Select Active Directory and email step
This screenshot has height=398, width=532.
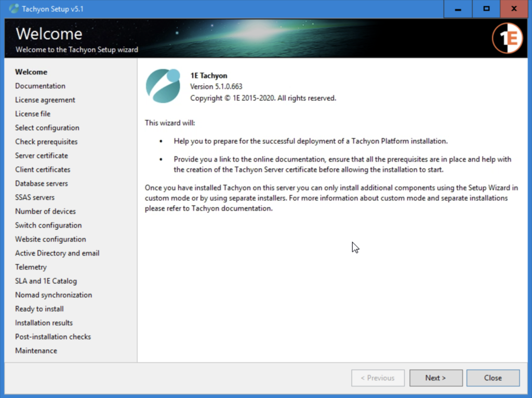click(x=57, y=253)
